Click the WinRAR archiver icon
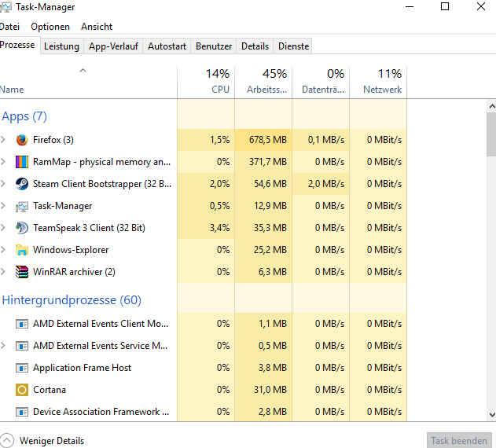496x448 pixels. 22,272
